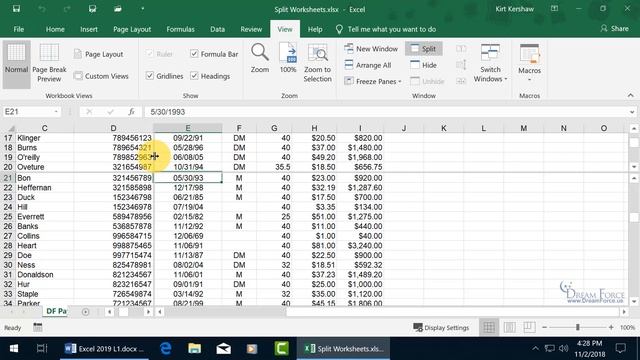Launch Edge browser from taskbar

(166, 349)
